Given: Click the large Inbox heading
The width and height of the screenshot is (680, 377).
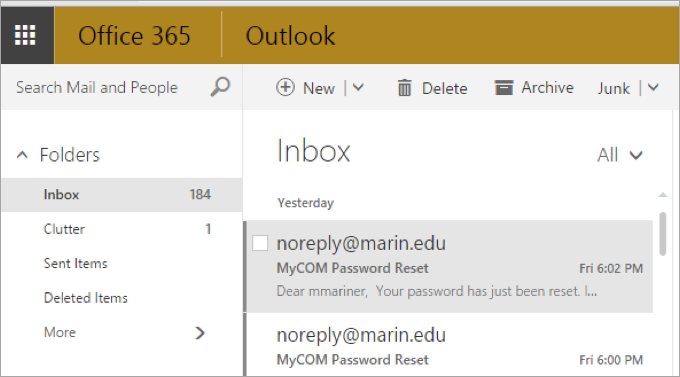Looking at the screenshot, I should 313,151.
